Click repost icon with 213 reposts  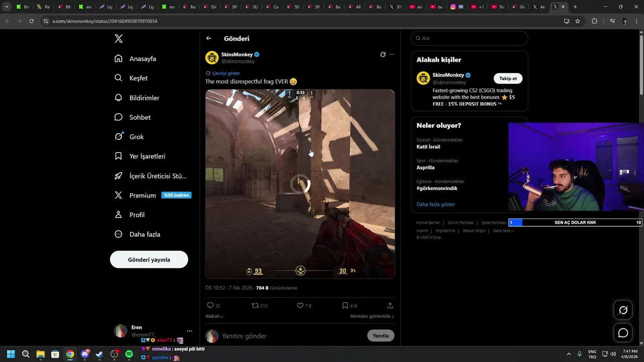point(255,305)
